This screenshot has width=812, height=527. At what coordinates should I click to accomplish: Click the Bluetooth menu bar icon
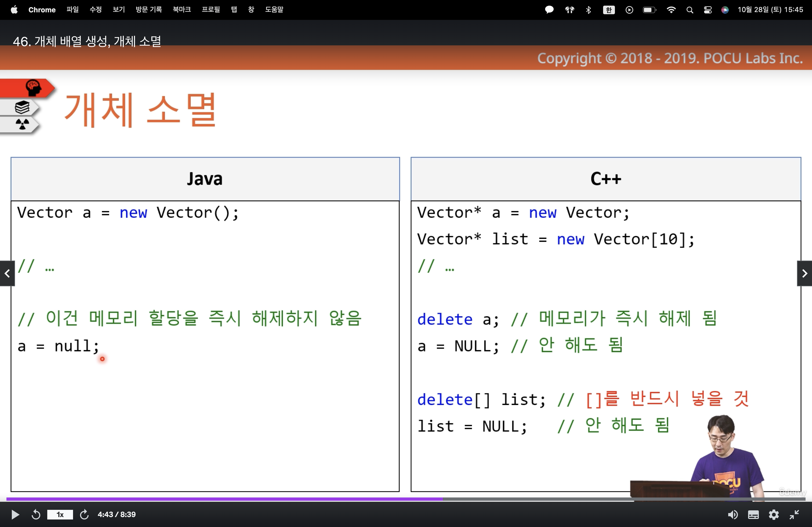pos(588,10)
